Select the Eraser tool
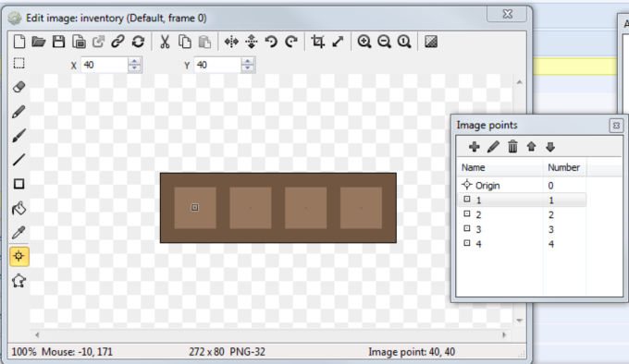Screen dimensions: 629x364 [x=18, y=87]
